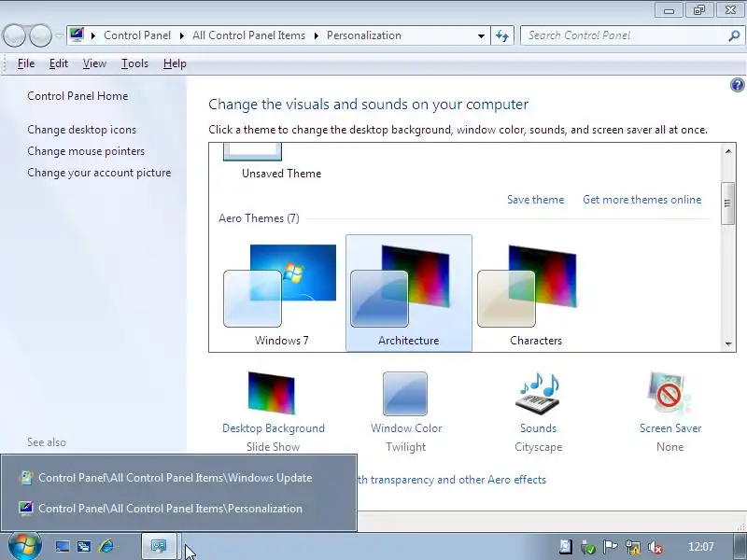
Task: Select the Architecture theme
Action: tap(409, 293)
